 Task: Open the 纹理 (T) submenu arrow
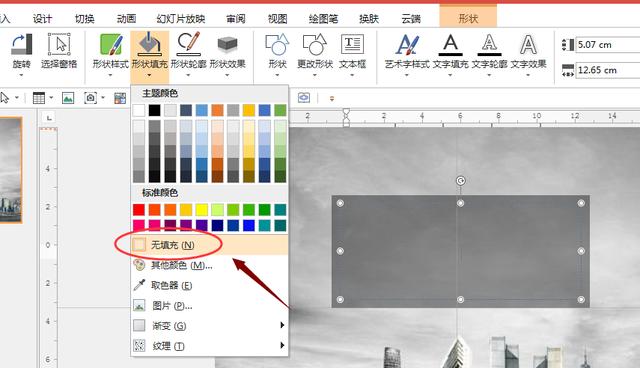click(282, 345)
